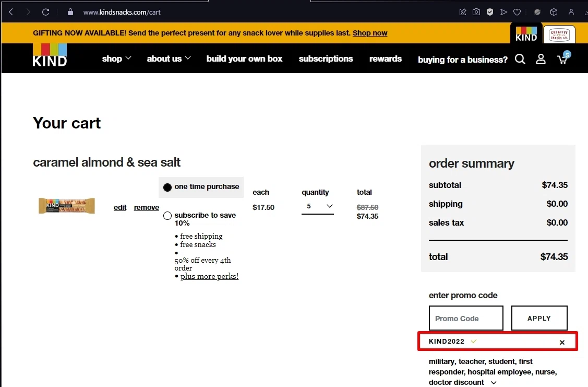588x387 pixels.
Task: Open buying for a business? link
Action: (x=463, y=60)
